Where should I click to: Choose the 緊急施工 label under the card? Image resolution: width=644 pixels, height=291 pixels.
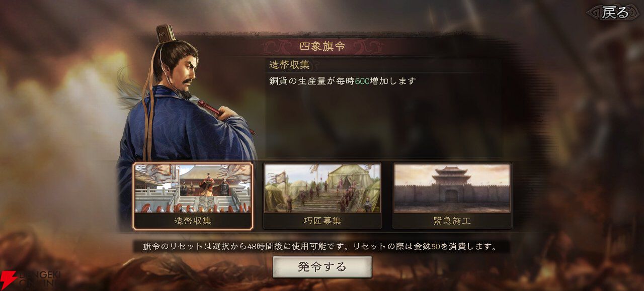pos(452,221)
